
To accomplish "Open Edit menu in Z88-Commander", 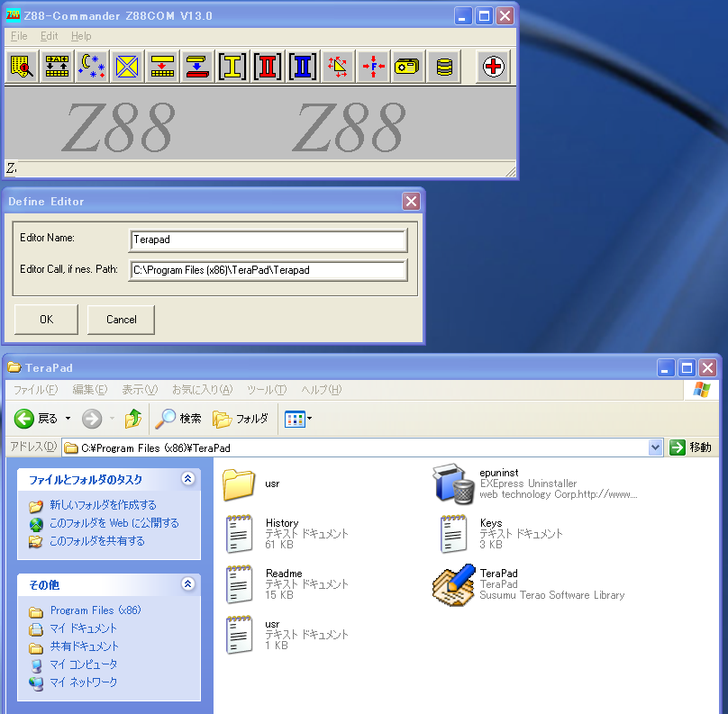I will [x=50, y=36].
